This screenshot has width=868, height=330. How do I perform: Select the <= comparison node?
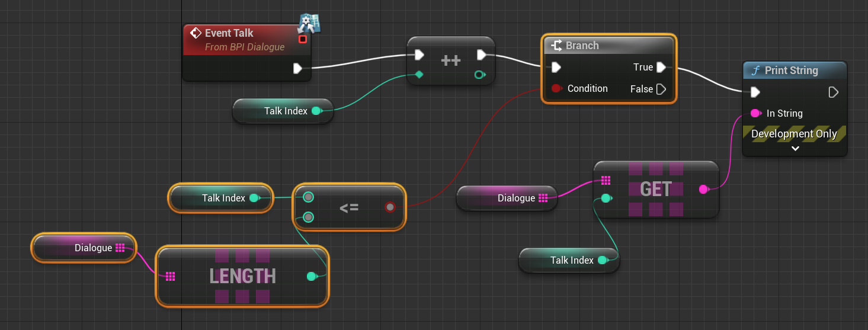[x=349, y=207]
